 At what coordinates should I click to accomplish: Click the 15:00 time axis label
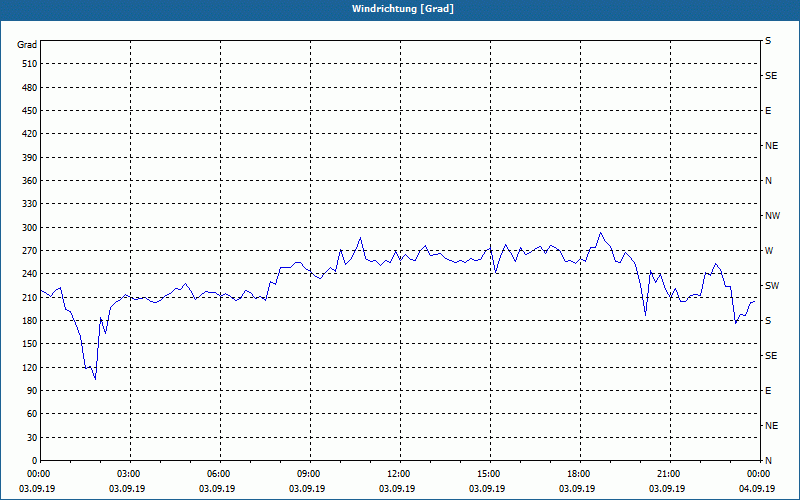tap(489, 473)
